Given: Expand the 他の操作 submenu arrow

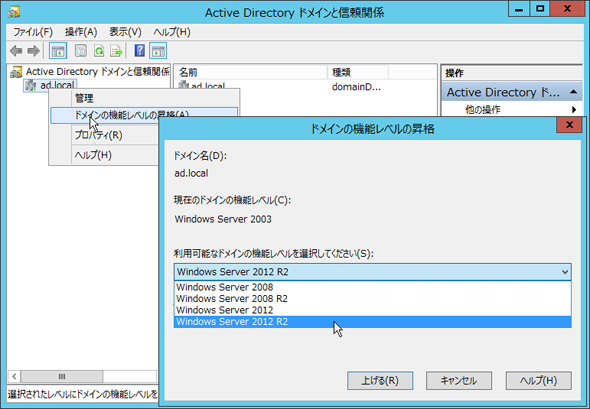Looking at the screenshot, I should coord(574,109).
